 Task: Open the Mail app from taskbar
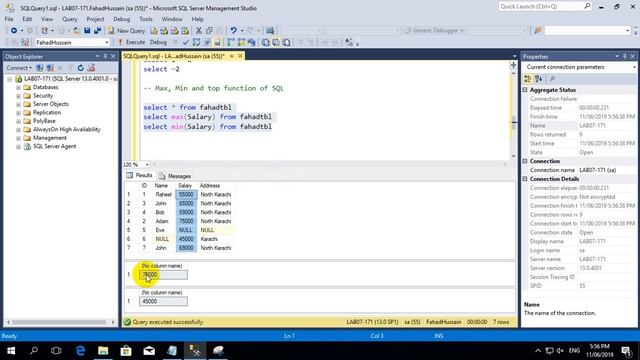point(149,351)
